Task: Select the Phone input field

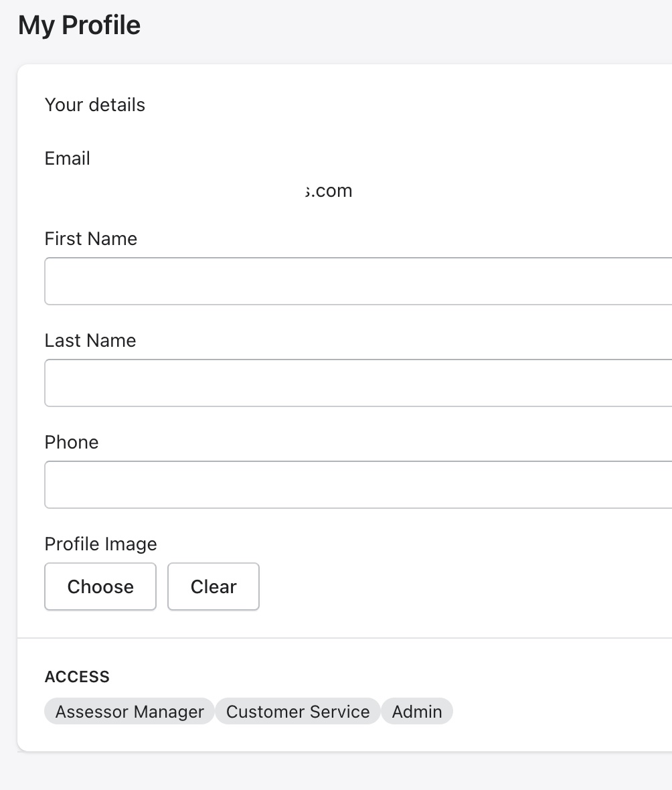Action: (358, 485)
